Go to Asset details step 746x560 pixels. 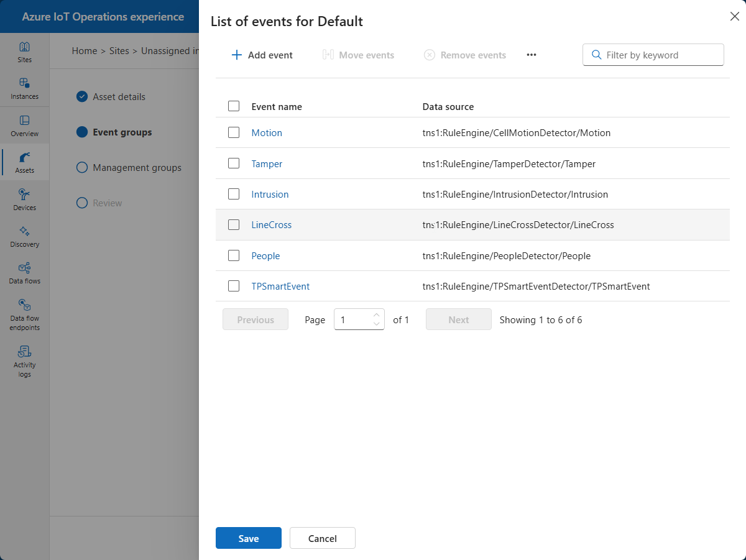click(119, 97)
